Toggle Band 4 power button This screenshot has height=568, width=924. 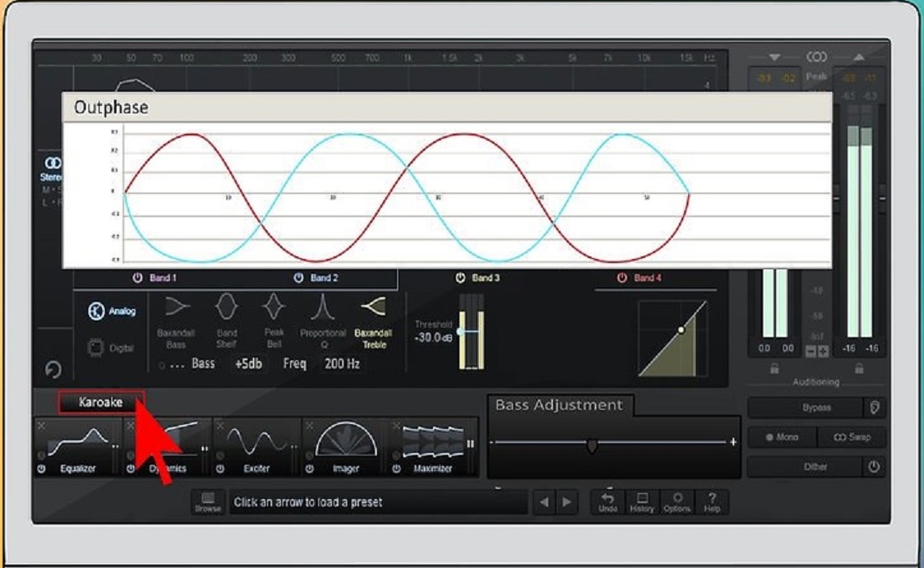click(x=622, y=278)
